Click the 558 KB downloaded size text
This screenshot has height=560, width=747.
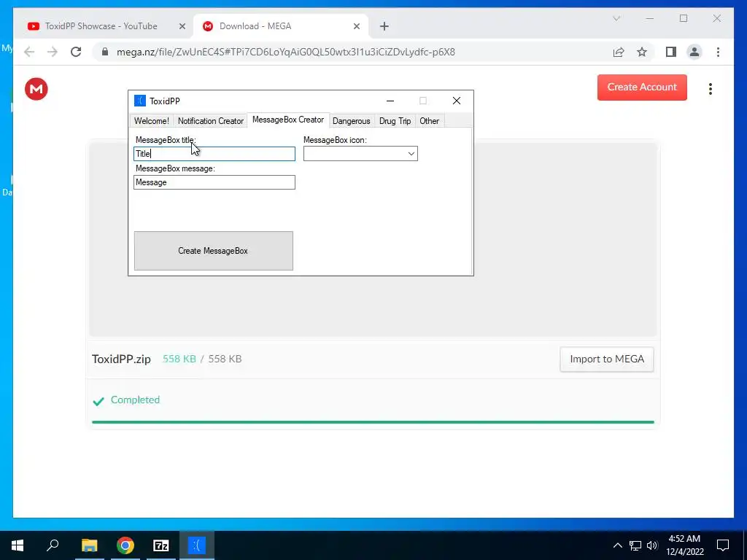(179, 359)
